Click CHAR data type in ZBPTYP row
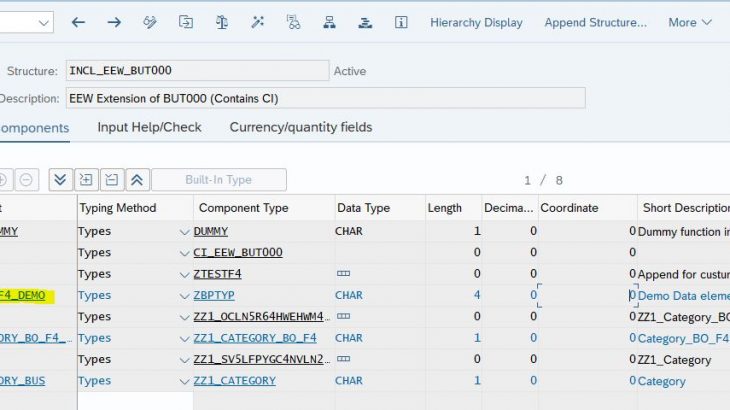This screenshot has width=730, height=410. coord(349,295)
